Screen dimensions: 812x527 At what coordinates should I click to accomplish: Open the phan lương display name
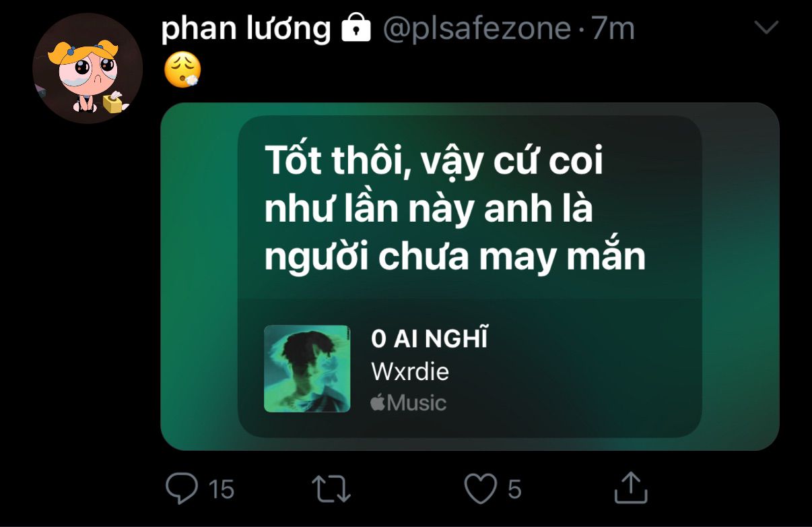pyautogui.click(x=246, y=29)
